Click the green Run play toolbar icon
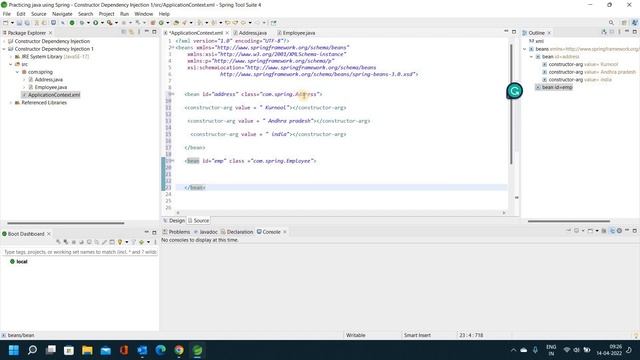Screen dimensions: 640x360 point(96,23)
